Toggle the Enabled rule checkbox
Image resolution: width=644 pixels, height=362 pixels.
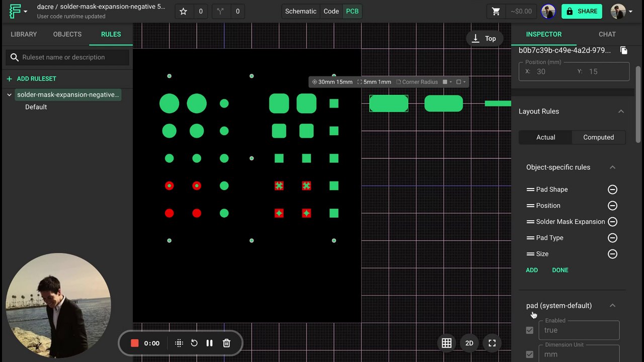tap(530, 330)
